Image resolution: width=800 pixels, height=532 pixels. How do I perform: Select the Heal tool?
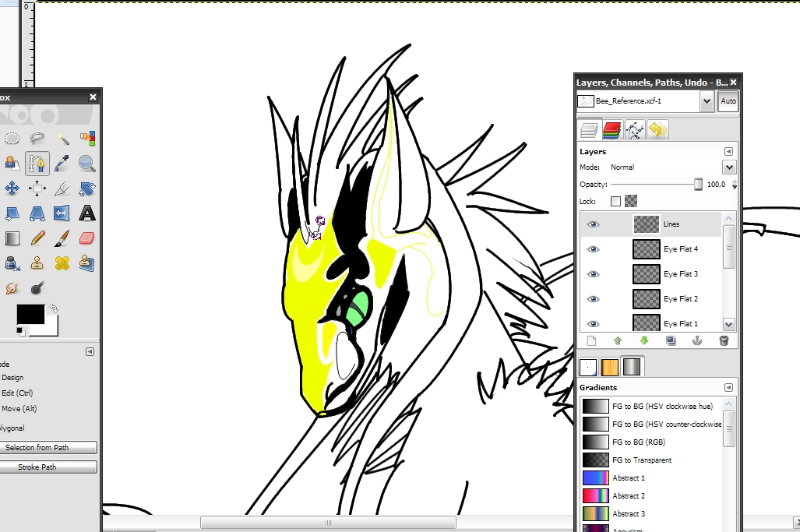[x=62, y=263]
